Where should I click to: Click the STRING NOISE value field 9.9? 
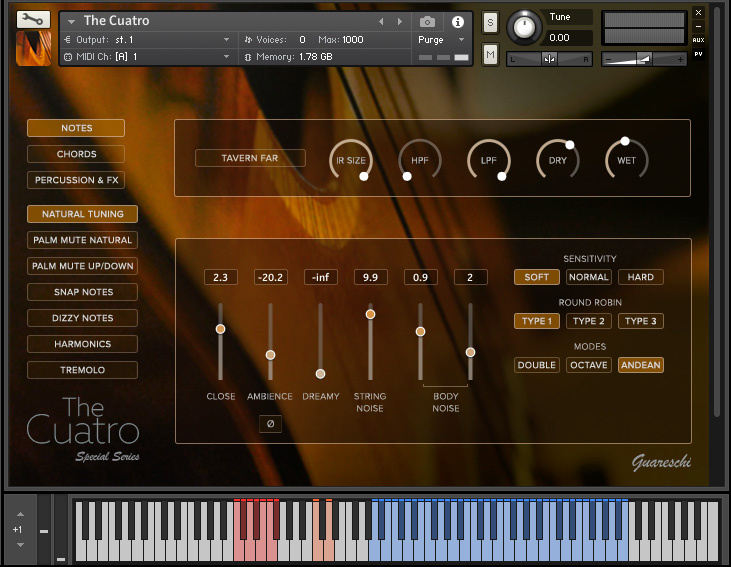370,277
